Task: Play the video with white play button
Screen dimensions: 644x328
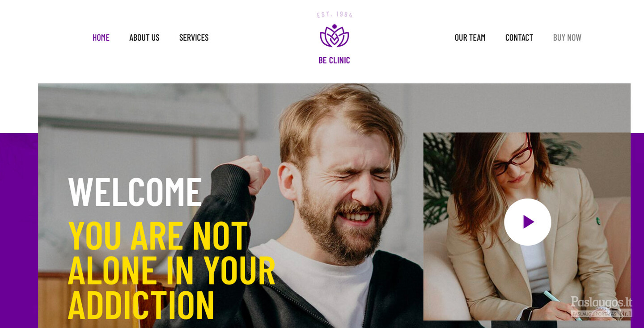Action: 528,222
